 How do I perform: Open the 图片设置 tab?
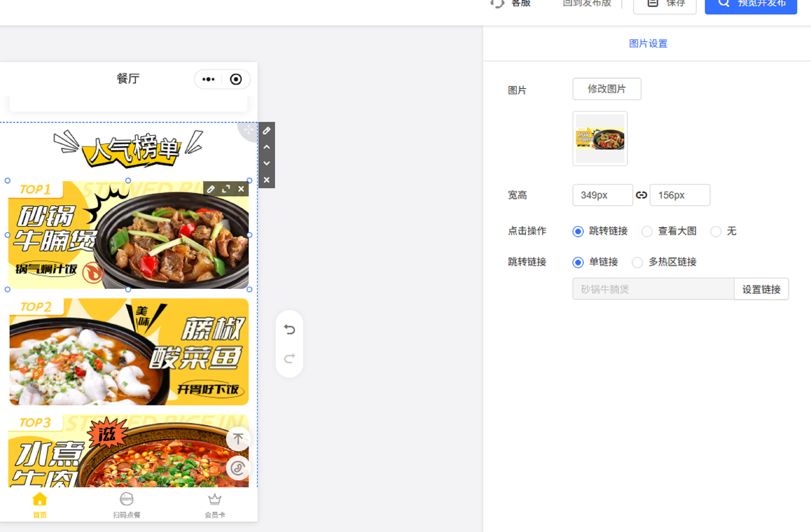648,44
